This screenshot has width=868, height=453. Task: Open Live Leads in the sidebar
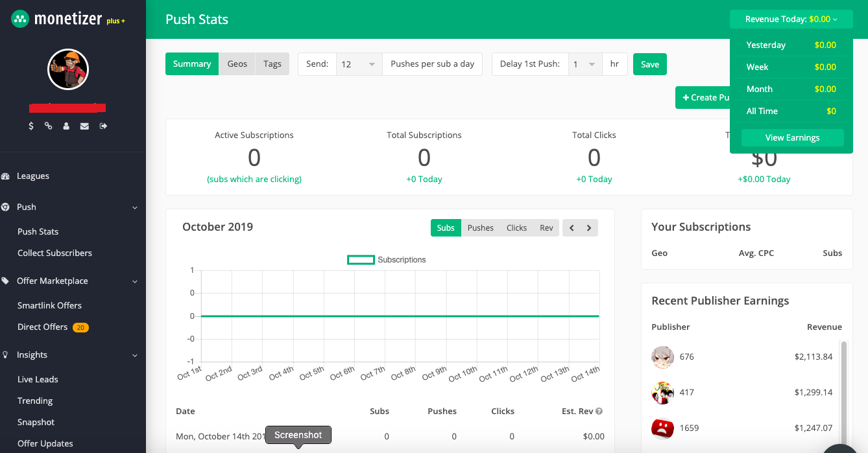(38, 379)
